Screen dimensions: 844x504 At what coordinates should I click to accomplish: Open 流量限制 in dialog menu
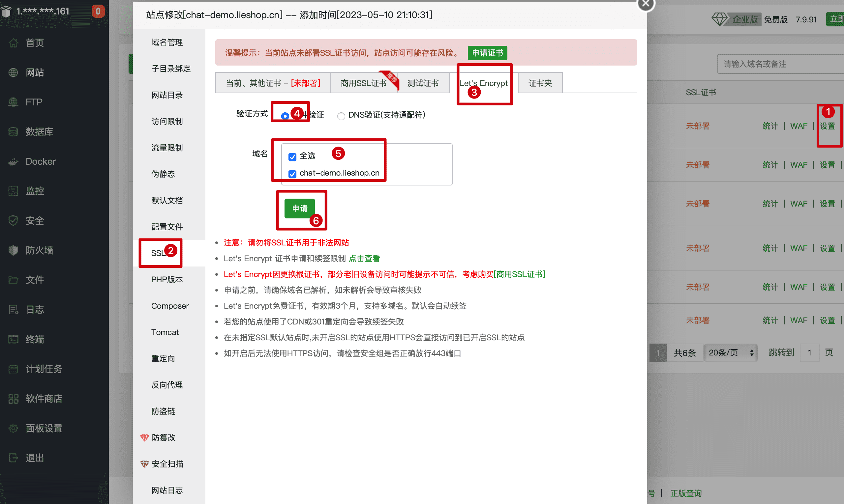click(169, 148)
